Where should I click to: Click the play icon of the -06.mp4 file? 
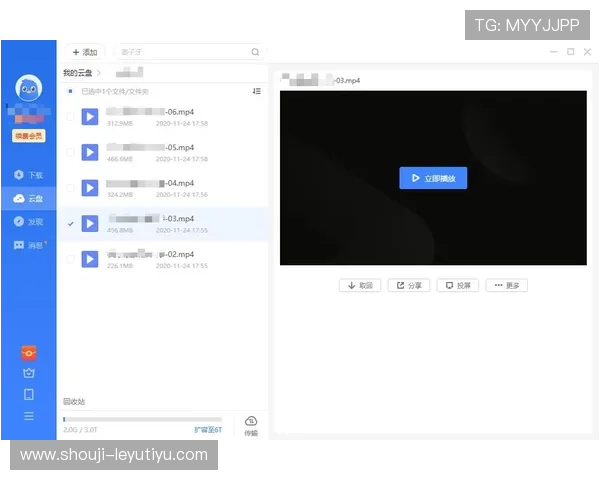coord(90,117)
